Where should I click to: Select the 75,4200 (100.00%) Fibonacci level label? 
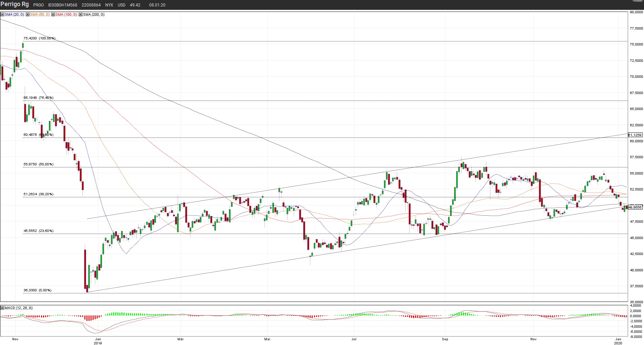tap(39, 38)
